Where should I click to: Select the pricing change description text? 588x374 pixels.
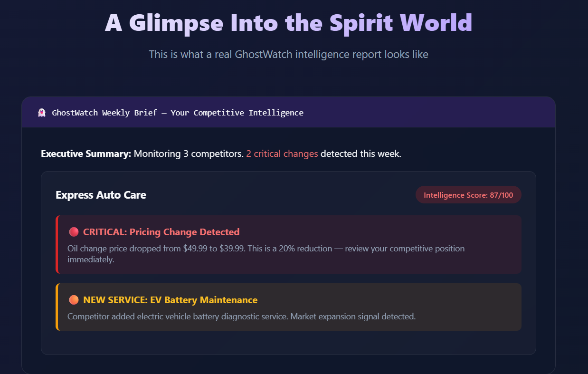pyautogui.click(x=266, y=253)
